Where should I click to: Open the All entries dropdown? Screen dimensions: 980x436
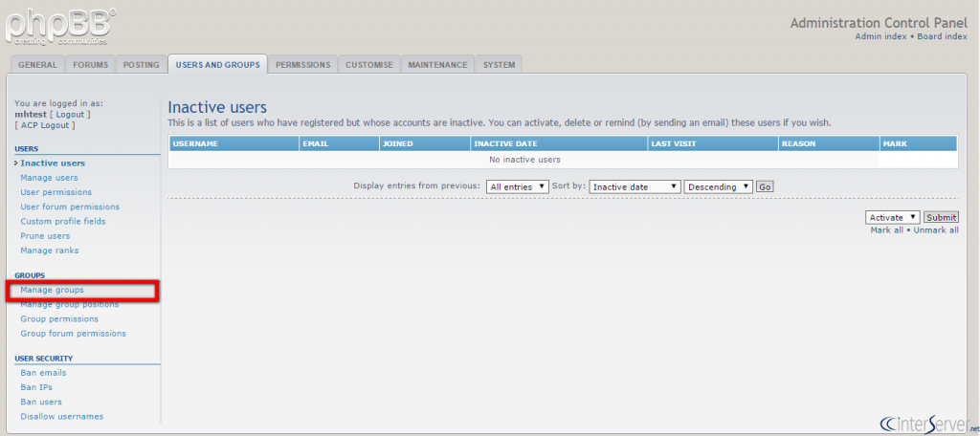pyautogui.click(x=518, y=186)
